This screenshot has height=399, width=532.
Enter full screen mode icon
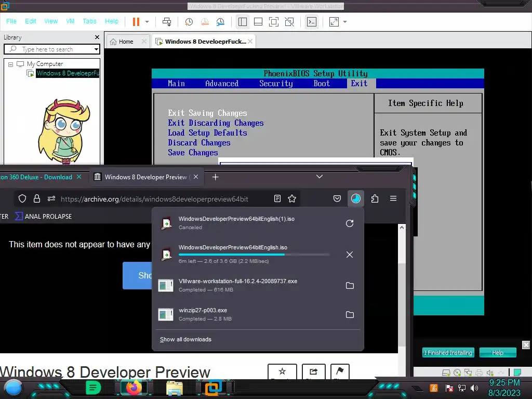coord(274,22)
